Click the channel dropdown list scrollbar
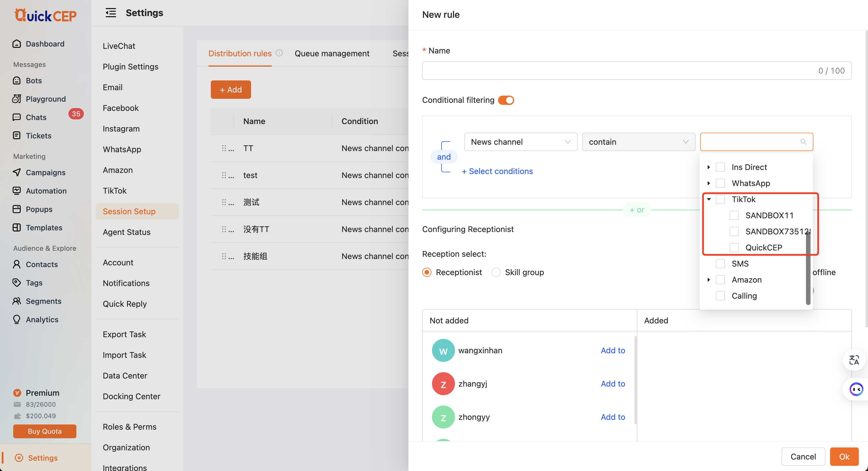 click(807, 268)
